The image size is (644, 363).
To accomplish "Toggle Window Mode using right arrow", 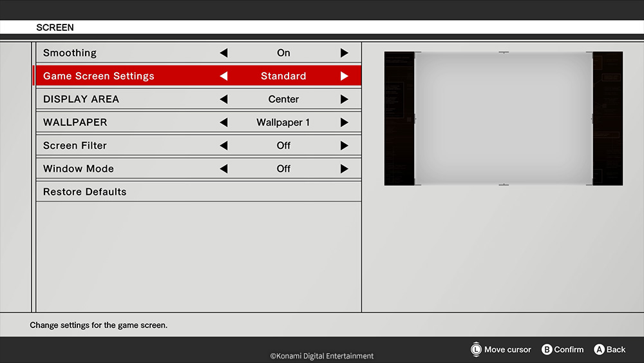I will [344, 169].
